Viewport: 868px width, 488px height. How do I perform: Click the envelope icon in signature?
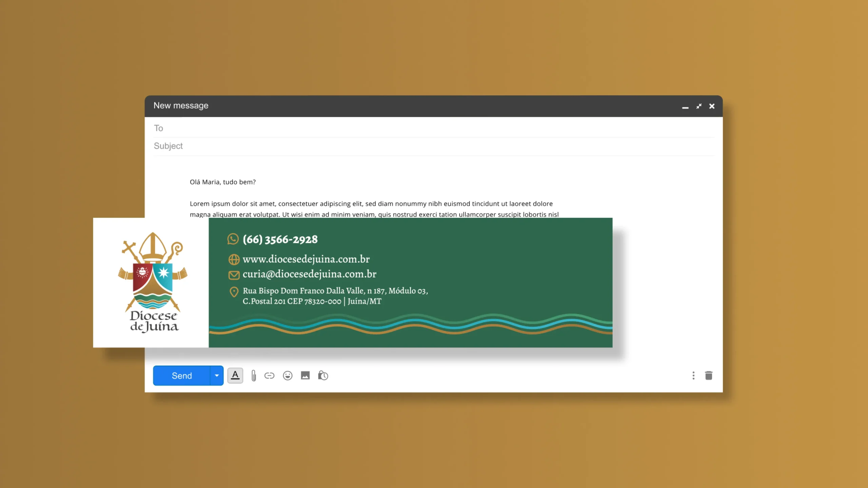tap(234, 275)
